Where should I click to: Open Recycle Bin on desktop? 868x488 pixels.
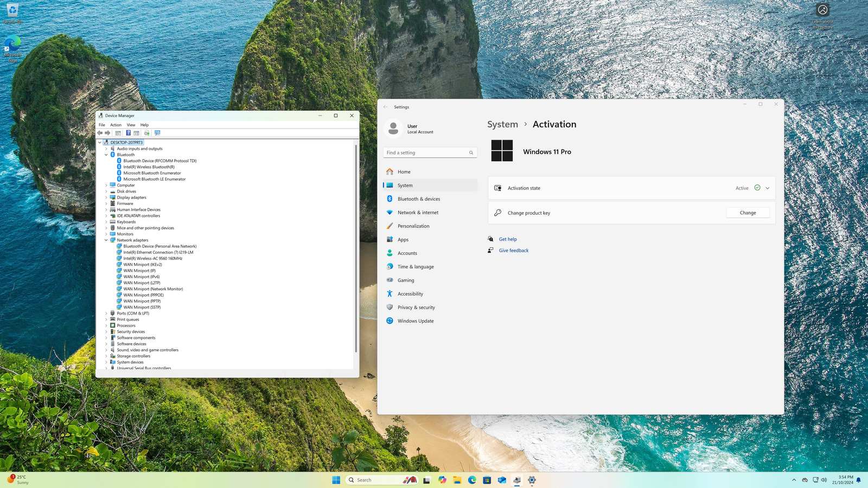12,14
